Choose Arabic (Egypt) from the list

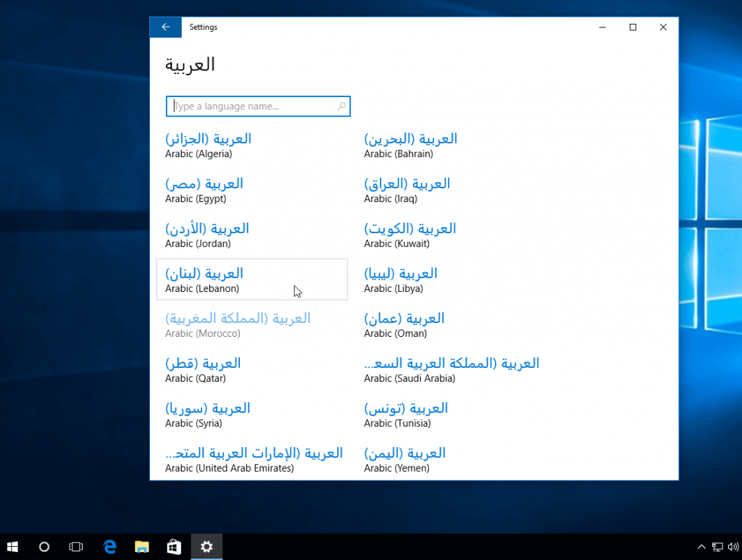[x=204, y=190]
